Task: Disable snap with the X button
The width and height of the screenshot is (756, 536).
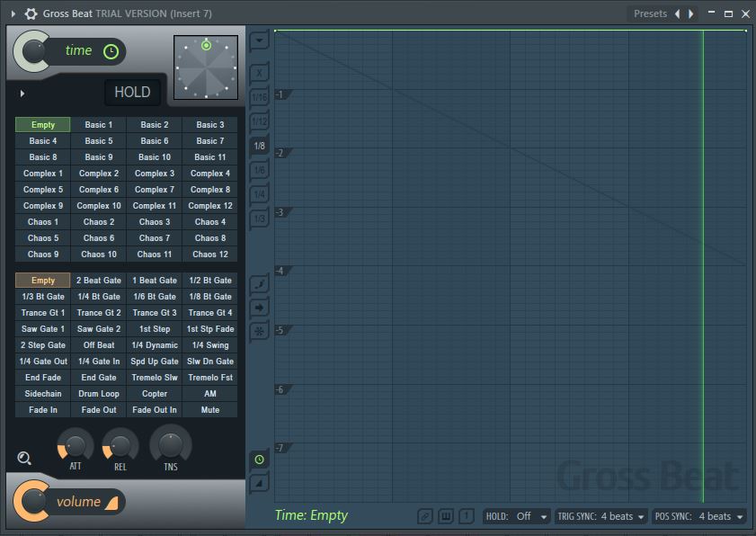Action: pyautogui.click(x=260, y=74)
